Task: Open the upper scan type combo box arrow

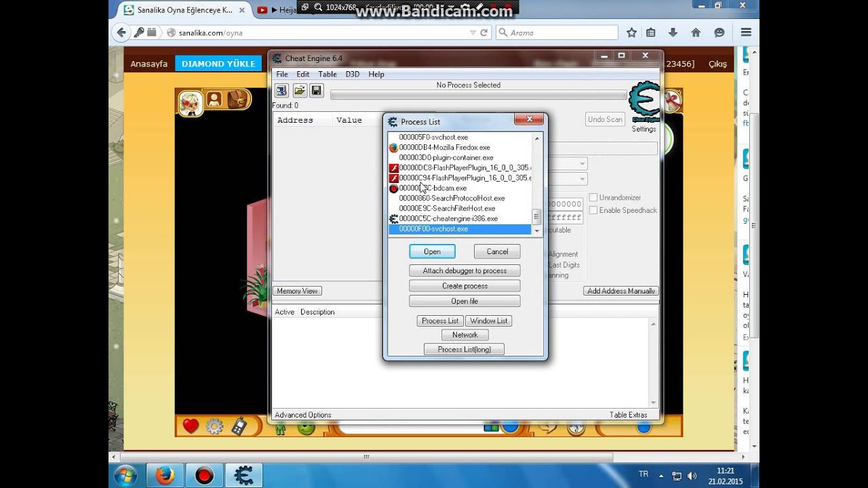Action: (x=582, y=164)
